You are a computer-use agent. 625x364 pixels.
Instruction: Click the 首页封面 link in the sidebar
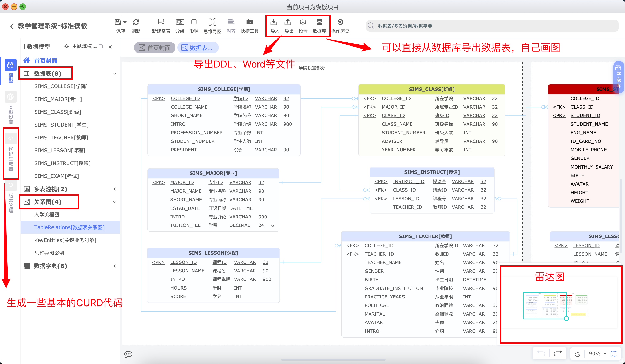click(x=45, y=61)
